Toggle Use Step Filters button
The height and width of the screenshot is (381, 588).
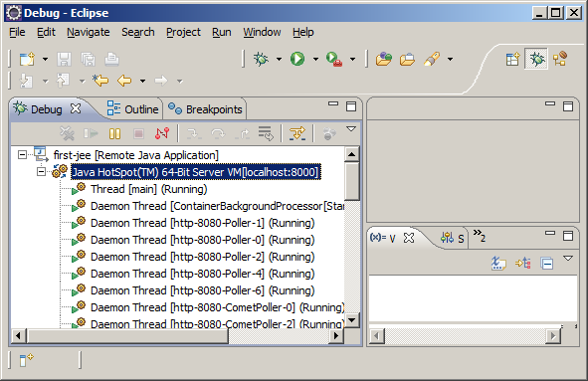pos(297,133)
